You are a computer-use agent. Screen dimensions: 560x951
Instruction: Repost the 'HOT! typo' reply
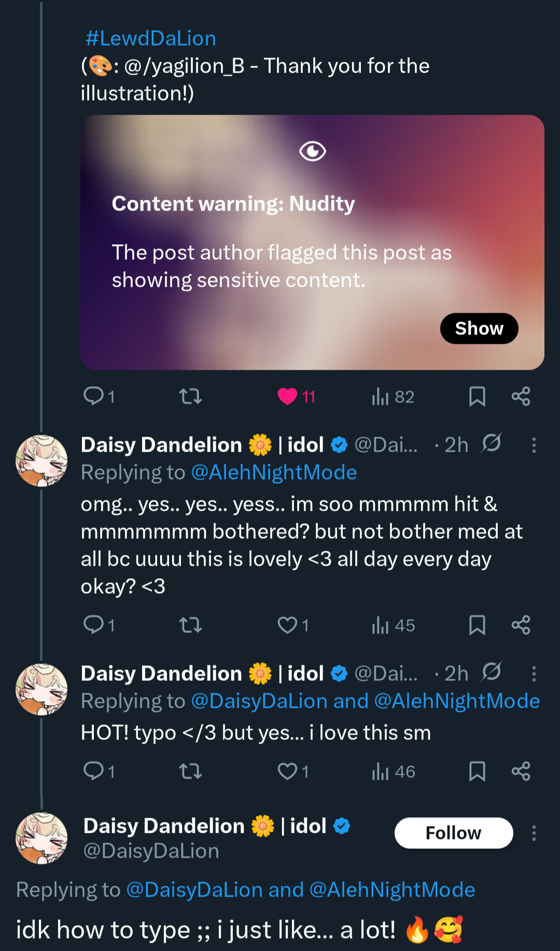tap(190, 771)
